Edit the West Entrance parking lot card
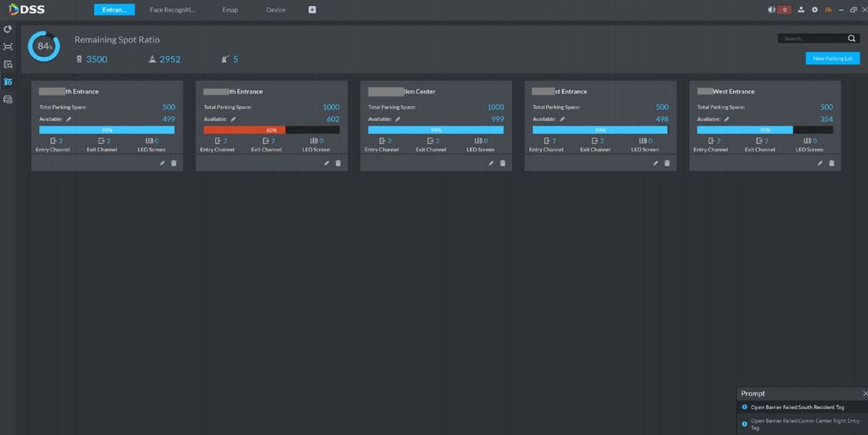The width and height of the screenshot is (868, 435). (x=820, y=163)
